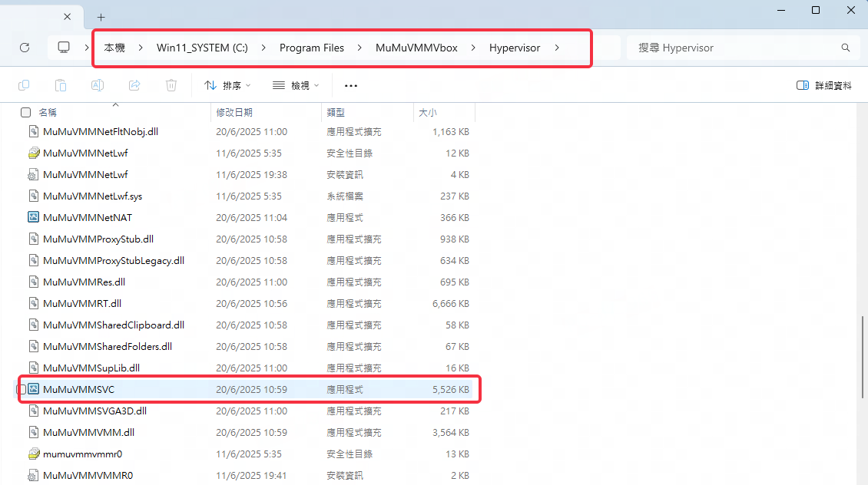Expand the chevron after 本機 in breadcrumb
The height and width of the screenshot is (485, 868).
[x=141, y=48]
